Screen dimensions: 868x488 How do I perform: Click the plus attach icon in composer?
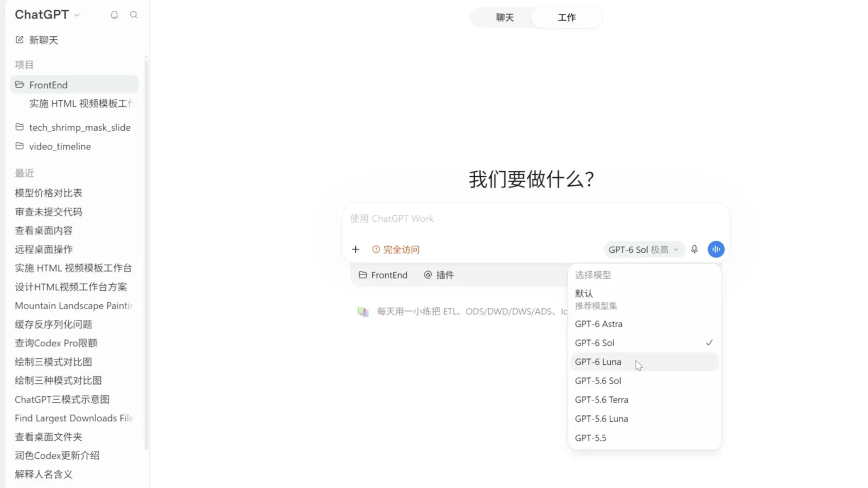[x=355, y=249]
